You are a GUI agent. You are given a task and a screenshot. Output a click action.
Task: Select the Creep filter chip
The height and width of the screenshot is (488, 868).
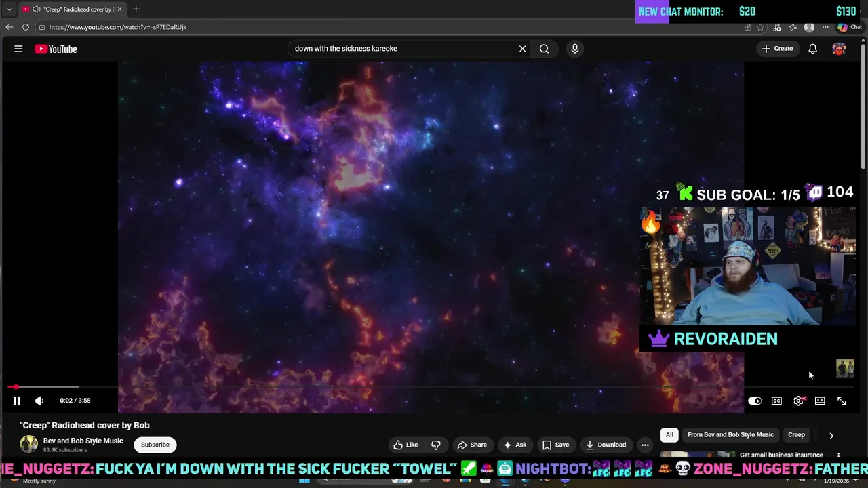coord(796,435)
